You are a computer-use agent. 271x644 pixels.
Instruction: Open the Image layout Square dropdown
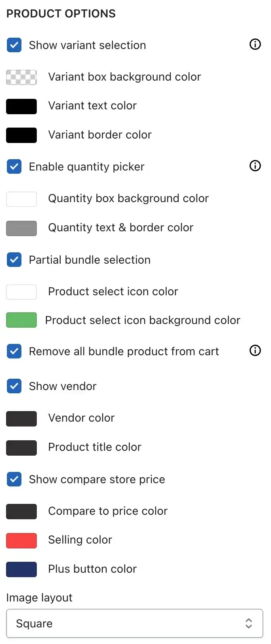pos(135,623)
